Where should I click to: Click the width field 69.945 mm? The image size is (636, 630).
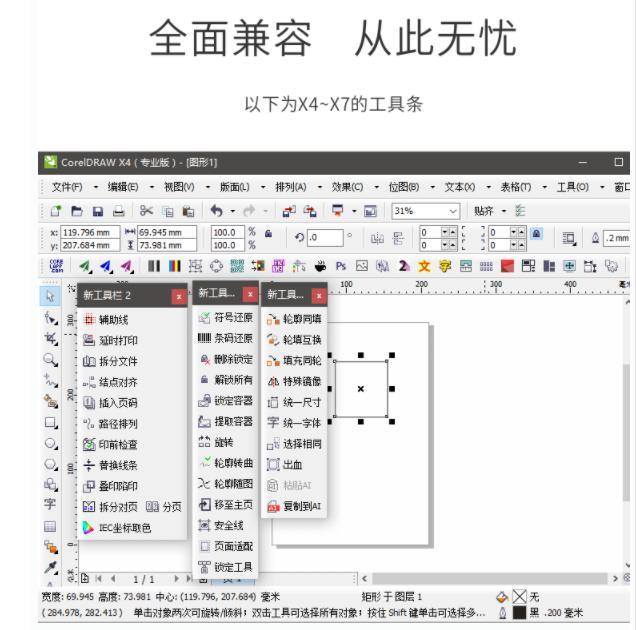167,232
